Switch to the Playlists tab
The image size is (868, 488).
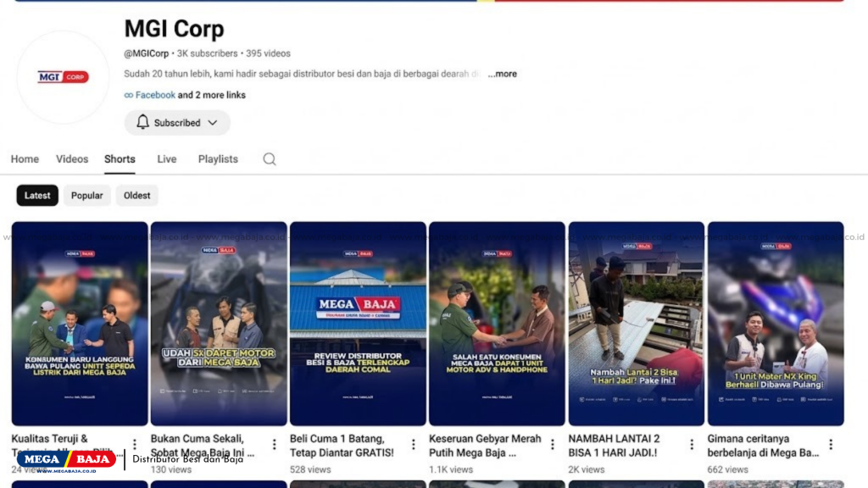pyautogui.click(x=218, y=159)
